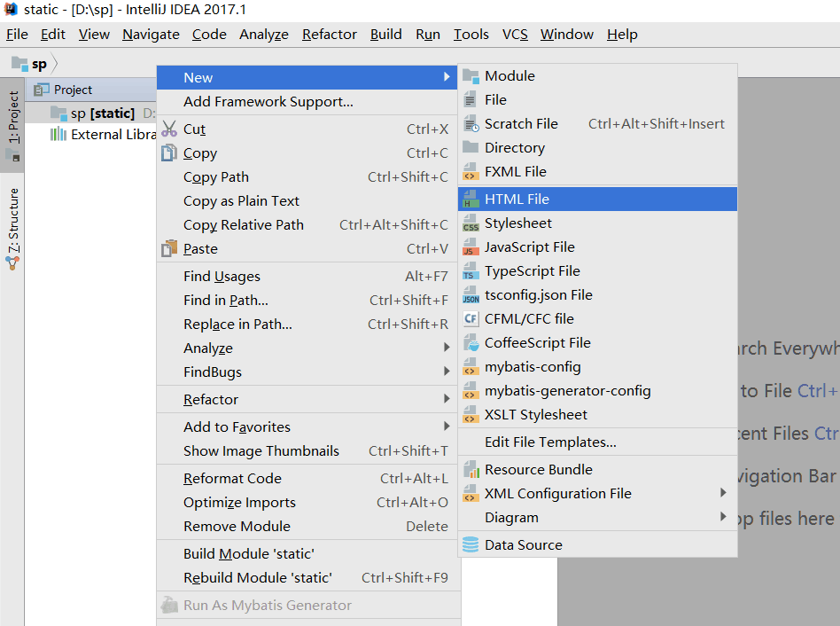
Task: Choose Remove Module from context menu
Action: click(x=308, y=527)
